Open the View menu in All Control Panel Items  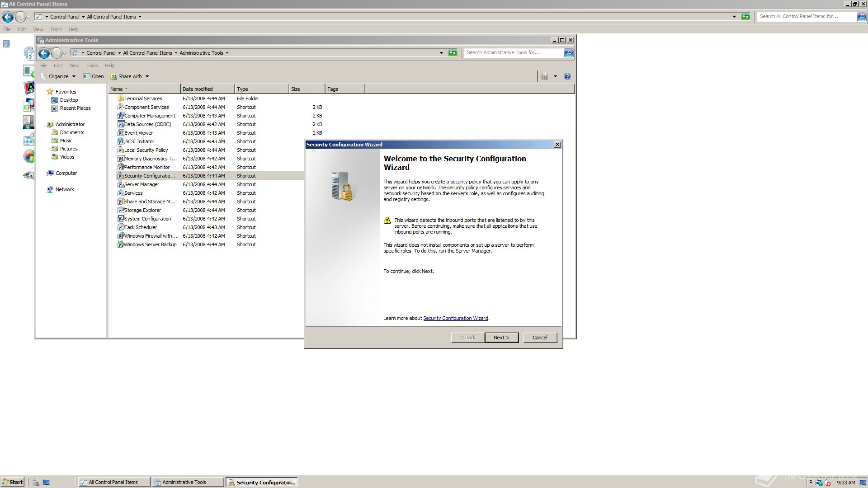coord(38,29)
